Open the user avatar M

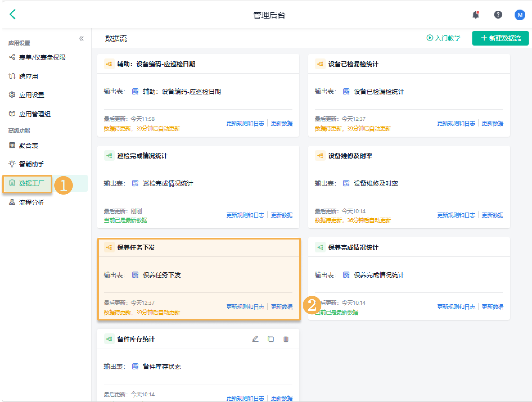coord(520,15)
